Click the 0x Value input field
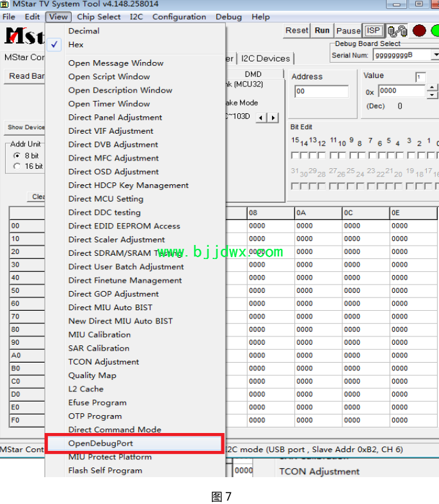 coord(402,91)
